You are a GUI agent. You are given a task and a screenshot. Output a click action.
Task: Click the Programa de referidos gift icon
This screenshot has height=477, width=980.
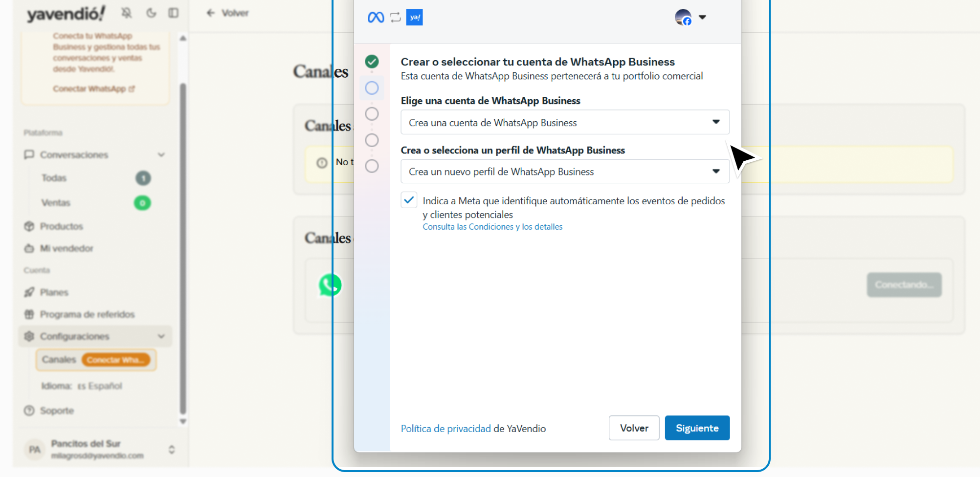click(29, 314)
